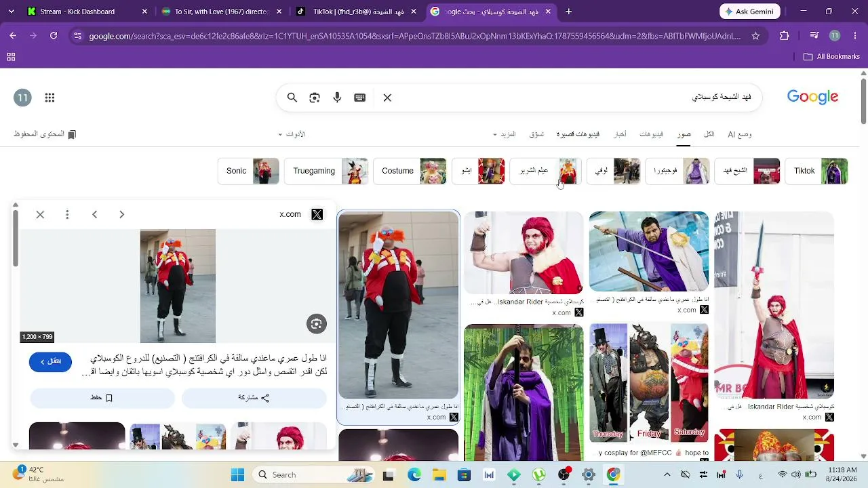This screenshot has height=488, width=868.
Task: Click the Google logo
Action: (812, 98)
